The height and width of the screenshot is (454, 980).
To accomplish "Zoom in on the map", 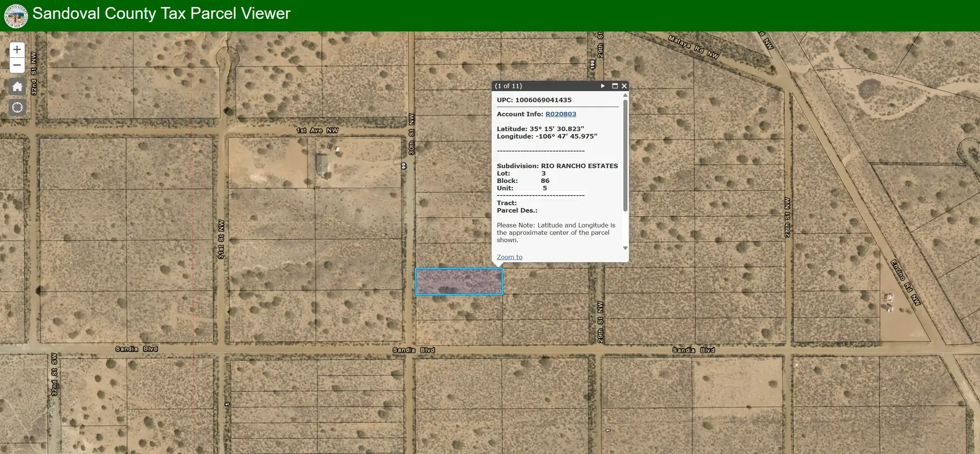I will (17, 50).
